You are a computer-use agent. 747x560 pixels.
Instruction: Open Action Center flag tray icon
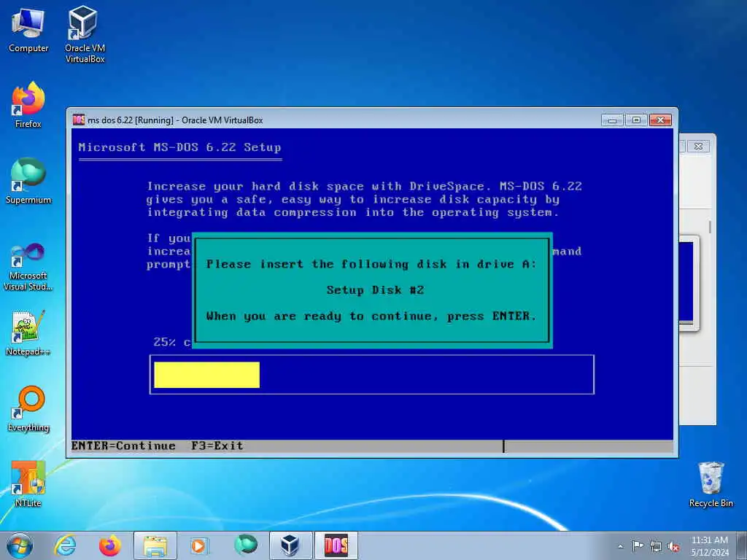(638, 546)
